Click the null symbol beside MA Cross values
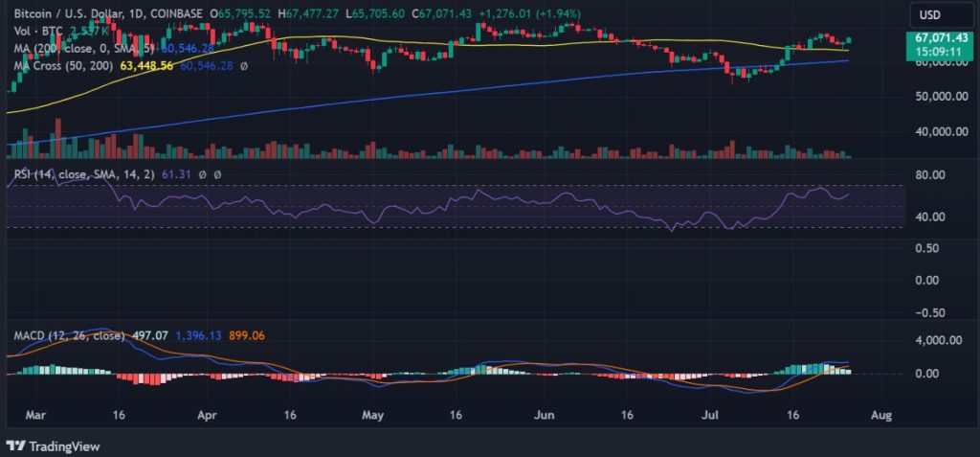This screenshot has height=457, width=980. tap(243, 66)
